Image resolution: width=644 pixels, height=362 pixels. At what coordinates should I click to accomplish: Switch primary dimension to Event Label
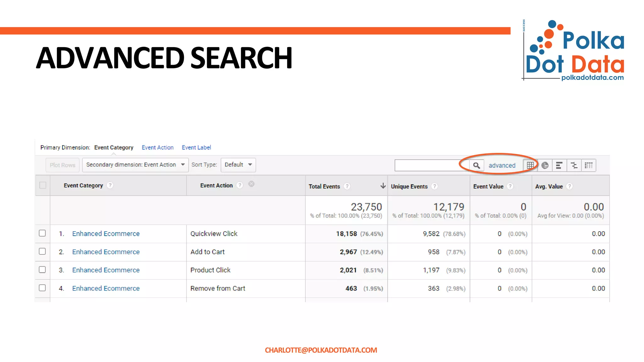[196, 147]
